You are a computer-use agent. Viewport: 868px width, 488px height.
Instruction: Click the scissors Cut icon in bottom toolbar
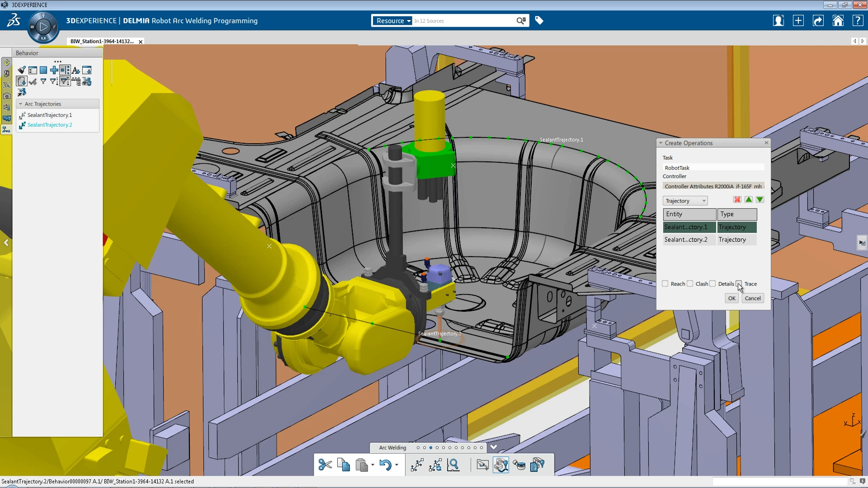click(325, 465)
